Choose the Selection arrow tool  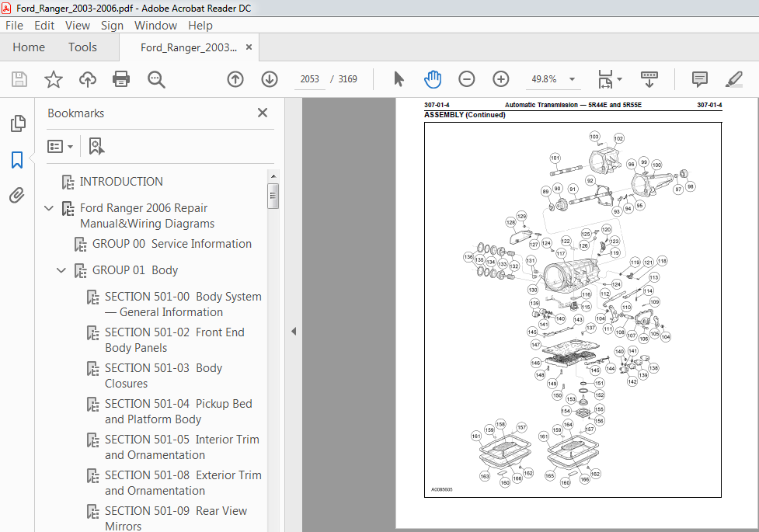(399, 79)
